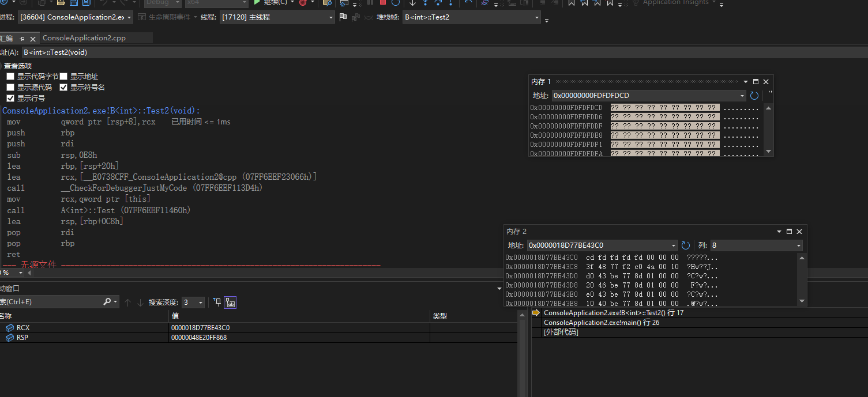Switch to the ConsoleApplication2.cpp tab
This screenshot has width=868, height=397.
click(84, 38)
